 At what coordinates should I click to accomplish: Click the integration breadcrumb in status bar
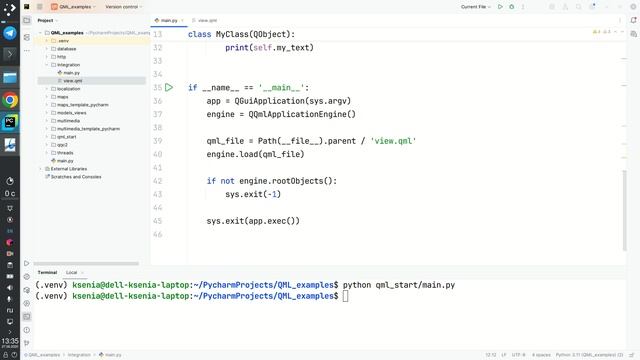[x=79, y=355]
